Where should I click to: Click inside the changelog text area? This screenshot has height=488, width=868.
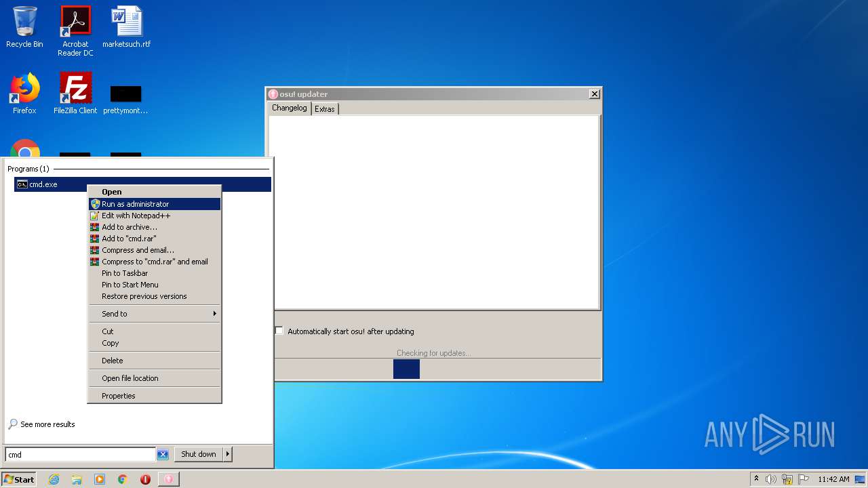434,212
